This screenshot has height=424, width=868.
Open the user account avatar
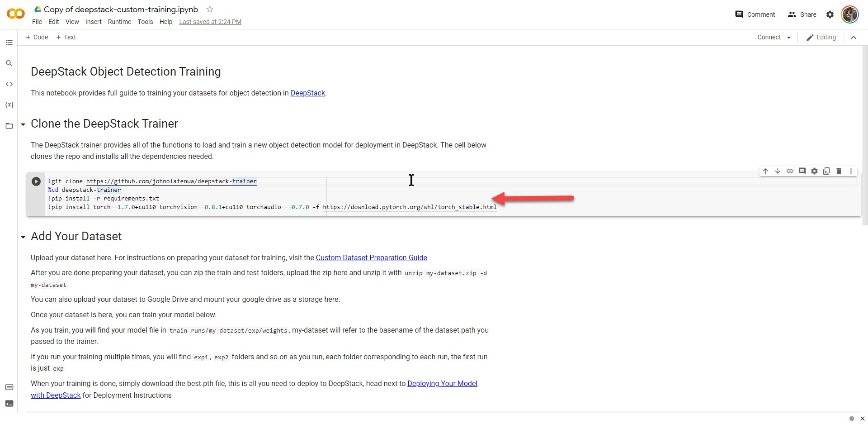(850, 14)
